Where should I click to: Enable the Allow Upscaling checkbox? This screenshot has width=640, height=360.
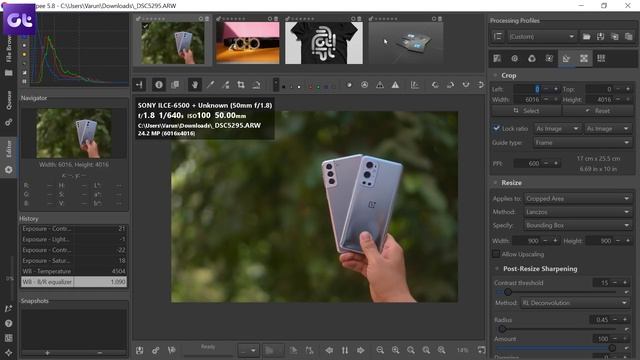pos(496,254)
